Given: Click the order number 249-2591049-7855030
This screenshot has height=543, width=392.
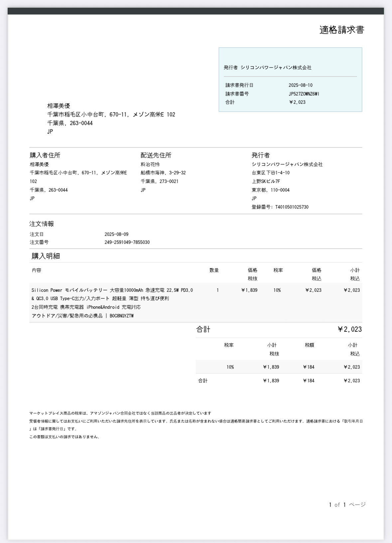Looking at the screenshot, I should [127, 242].
